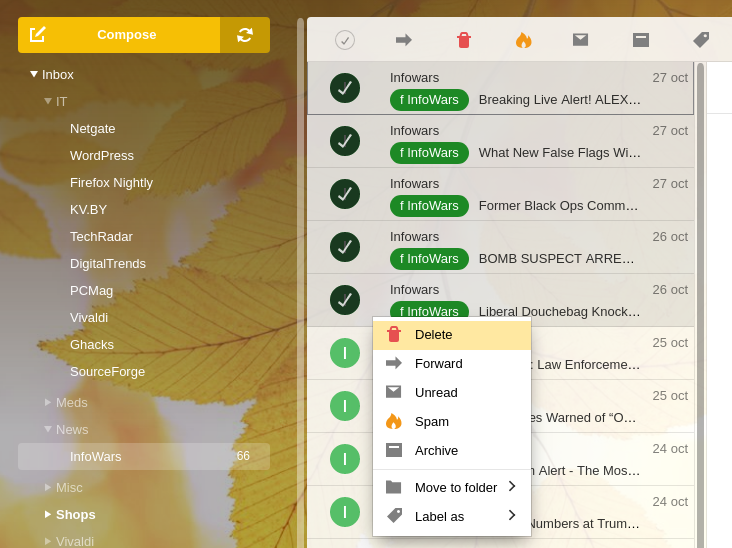Uncheck the 'Former Black Ops' message
Viewport: 732px width, 548px height.
345,194
